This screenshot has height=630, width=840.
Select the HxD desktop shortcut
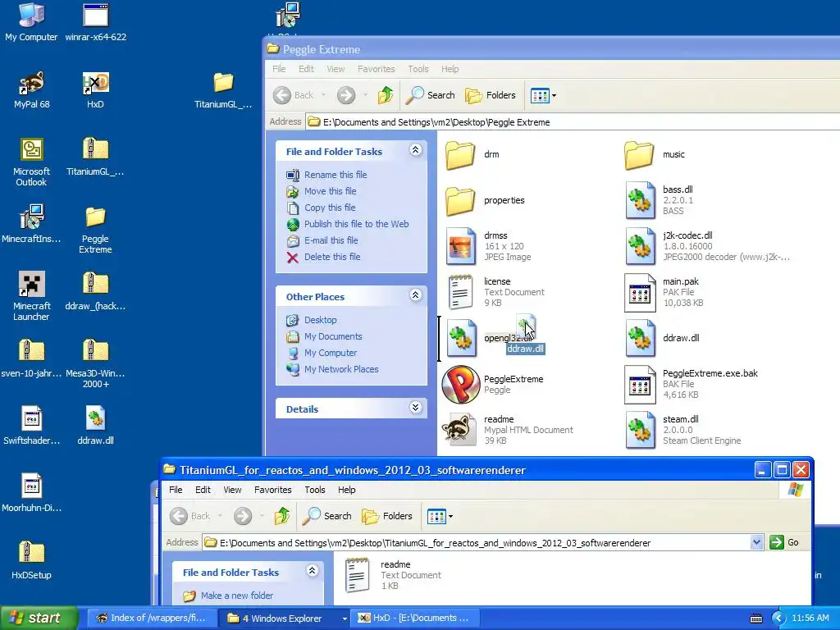95,89
